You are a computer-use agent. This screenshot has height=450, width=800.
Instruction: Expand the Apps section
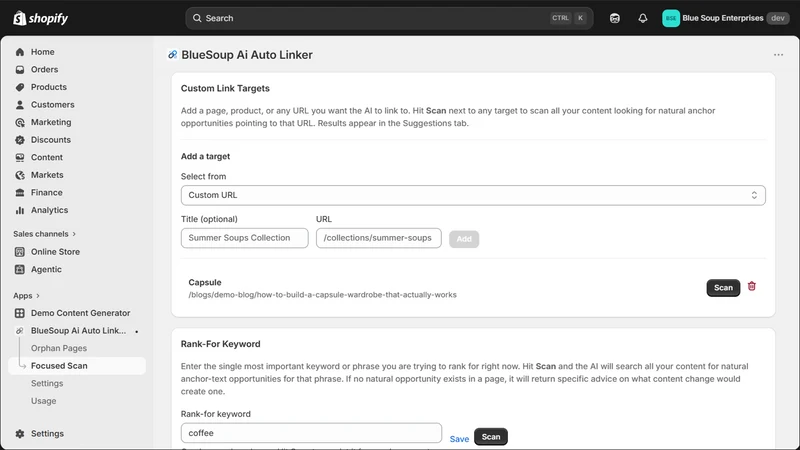27,296
